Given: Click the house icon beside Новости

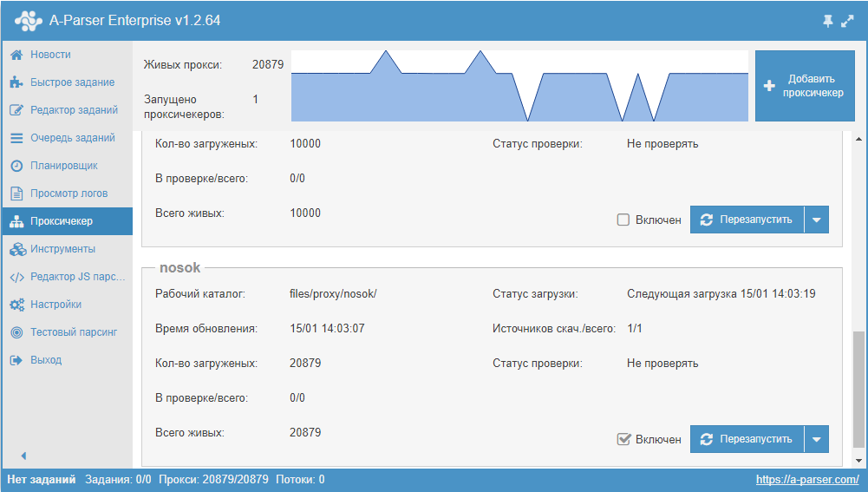Looking at the screenshot, I should click(x=16, y=55).
